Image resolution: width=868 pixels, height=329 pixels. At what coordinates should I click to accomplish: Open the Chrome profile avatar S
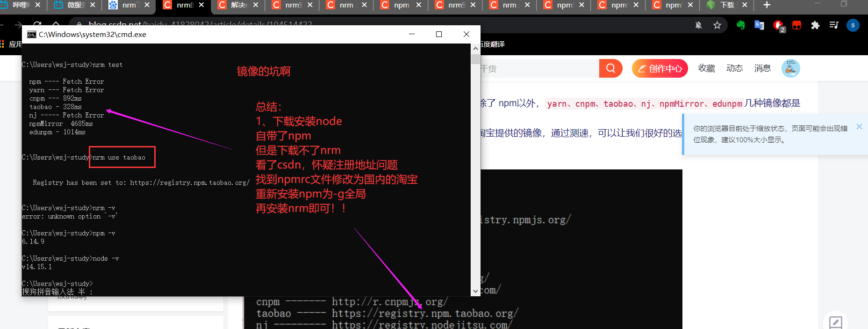(x=853, y=25)
